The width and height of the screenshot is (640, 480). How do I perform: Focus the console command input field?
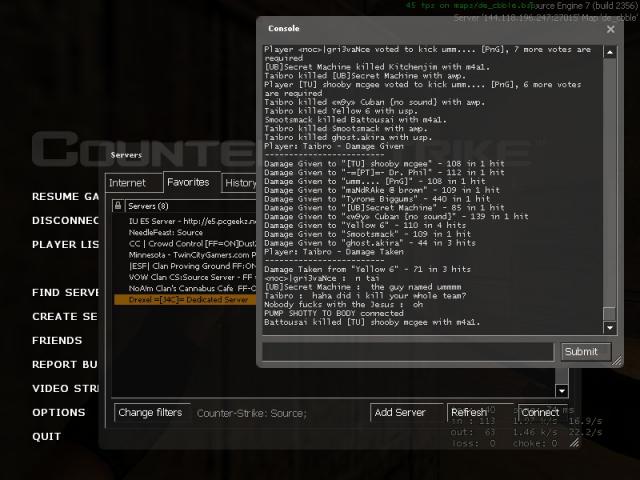tap(408, 352)
